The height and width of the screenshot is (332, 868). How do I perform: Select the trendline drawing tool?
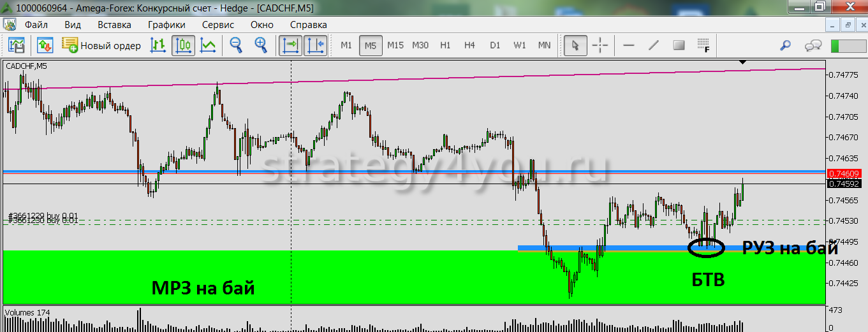[653, 45]
